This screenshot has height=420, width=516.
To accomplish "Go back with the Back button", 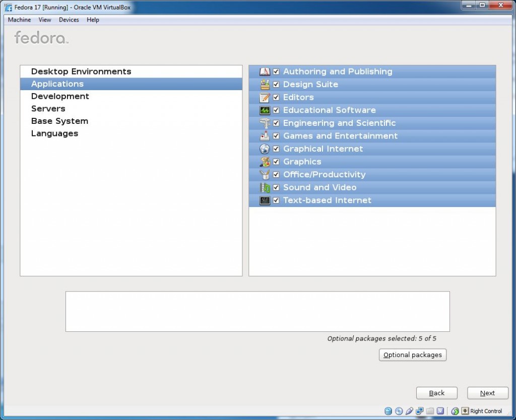I will click(437, 393).
